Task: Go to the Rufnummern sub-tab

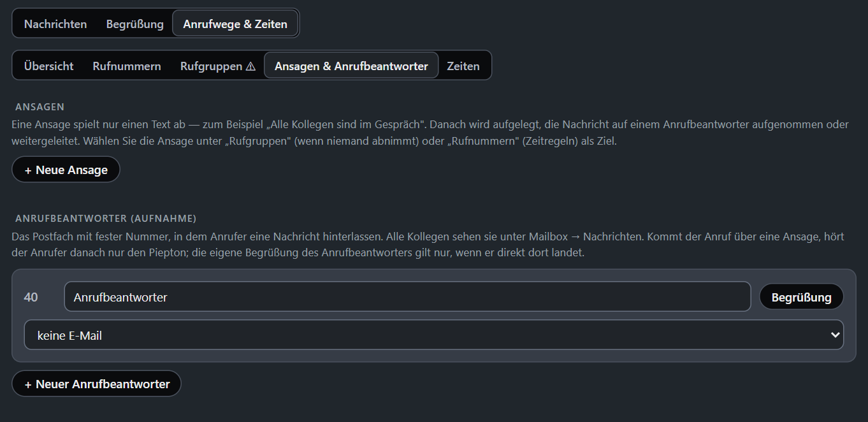Action: [127, 66]
